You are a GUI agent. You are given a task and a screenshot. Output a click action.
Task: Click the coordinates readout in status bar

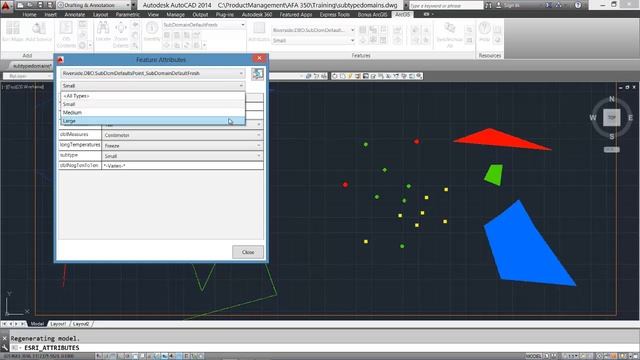(x=40, y=356)
